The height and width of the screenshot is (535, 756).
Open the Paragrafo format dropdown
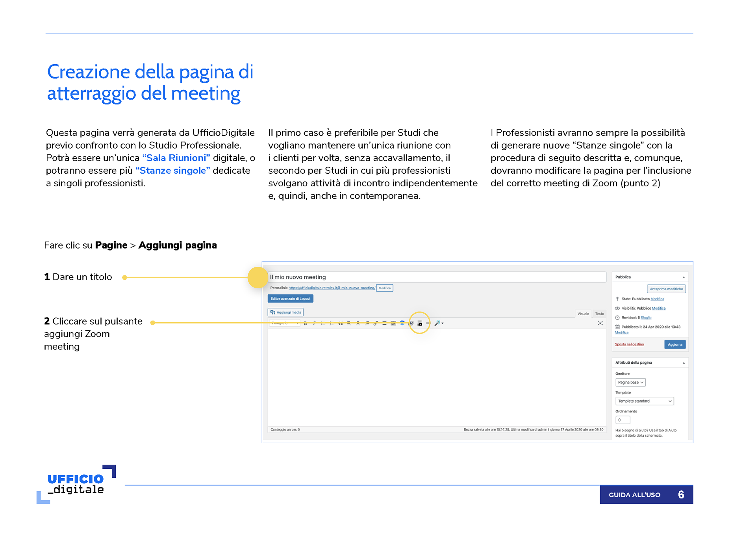coord(285,323)
